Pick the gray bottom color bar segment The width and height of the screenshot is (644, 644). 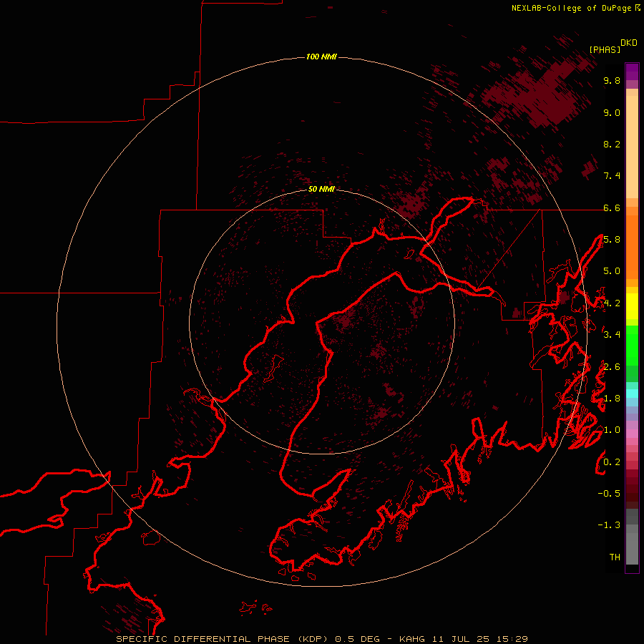[x=632, y=548]
